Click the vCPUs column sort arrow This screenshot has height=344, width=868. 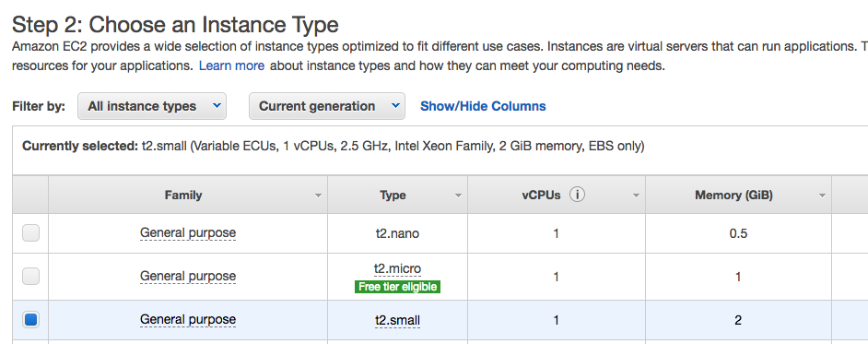point(636,196)
